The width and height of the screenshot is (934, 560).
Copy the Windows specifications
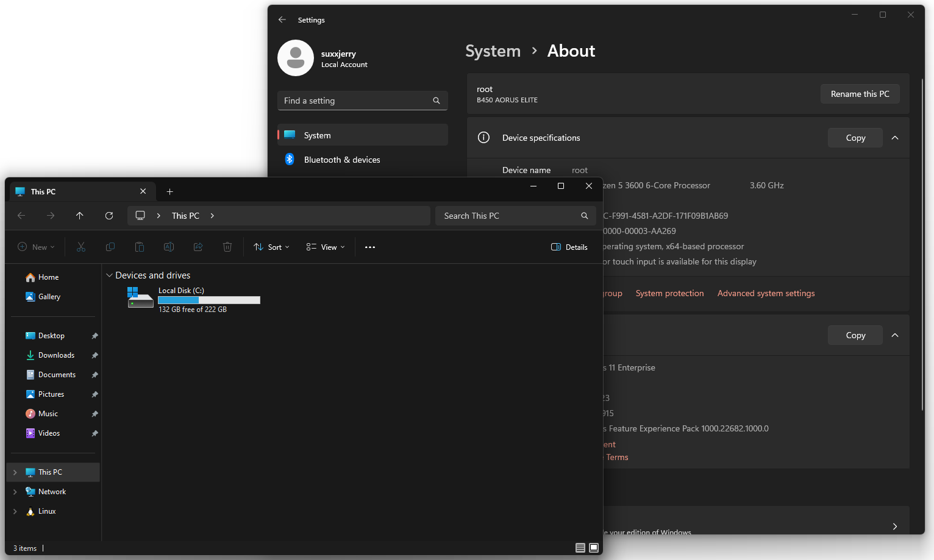pyautogui.click(x=855, y=335)
